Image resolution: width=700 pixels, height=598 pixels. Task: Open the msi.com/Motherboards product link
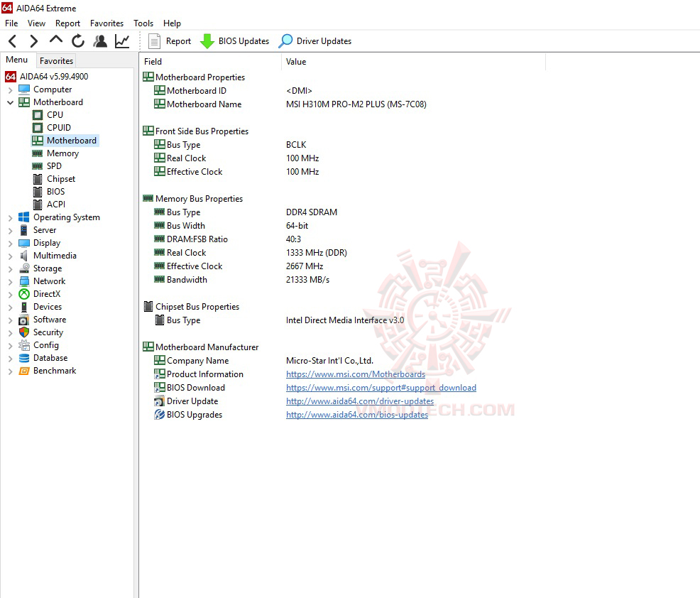[356, 374]
